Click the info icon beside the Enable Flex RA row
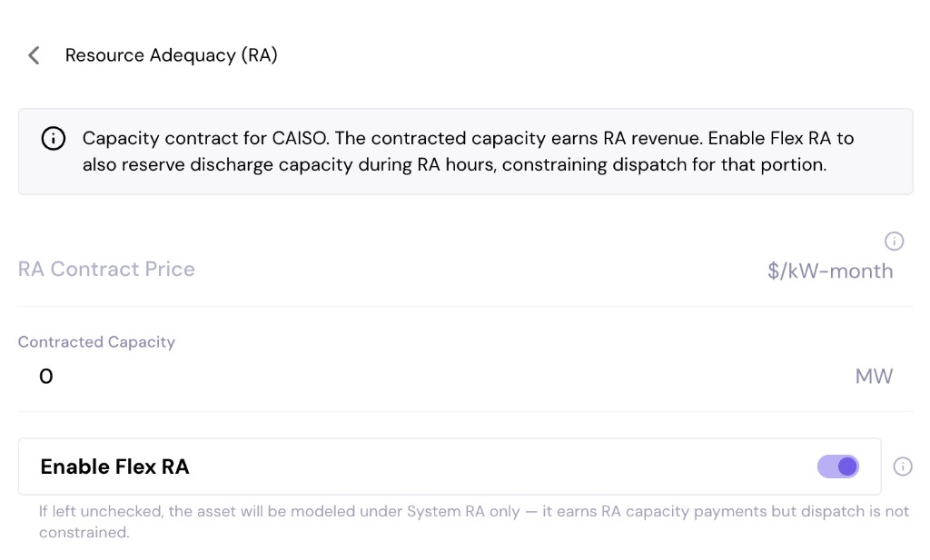Screen dimensions: 930x560 pyautogui.click(x=902, y=466)
